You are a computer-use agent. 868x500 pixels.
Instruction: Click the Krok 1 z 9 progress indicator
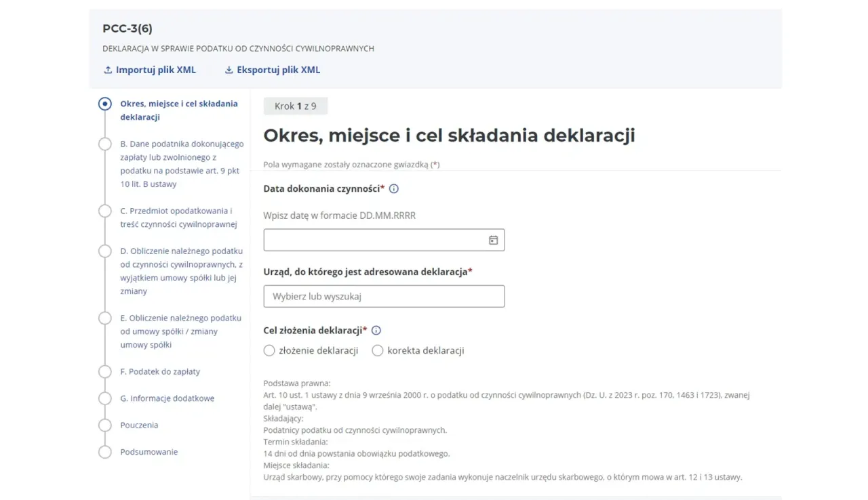(295, 106)
